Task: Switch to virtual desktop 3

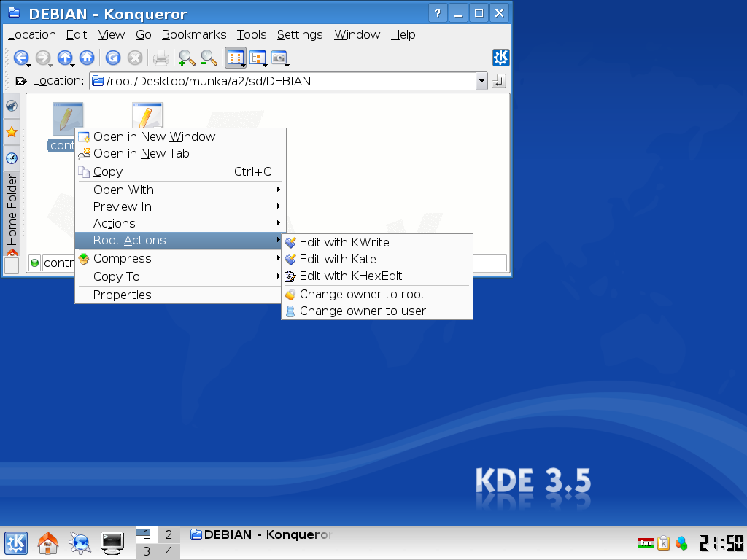Action: (x=147, y=551)
